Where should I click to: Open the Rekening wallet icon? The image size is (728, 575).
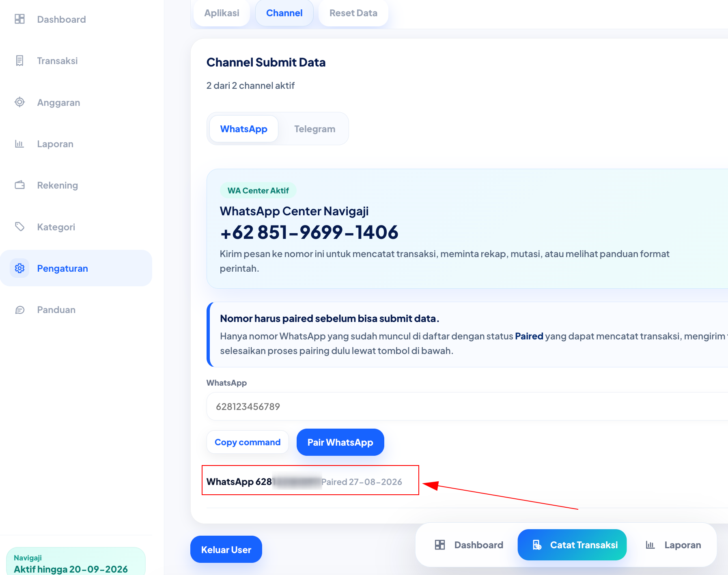19,185
